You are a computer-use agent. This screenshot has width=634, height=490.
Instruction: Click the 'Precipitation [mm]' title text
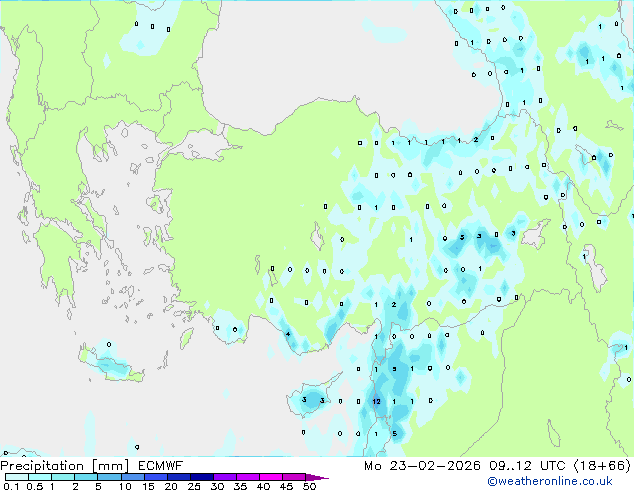click(64, 466)
